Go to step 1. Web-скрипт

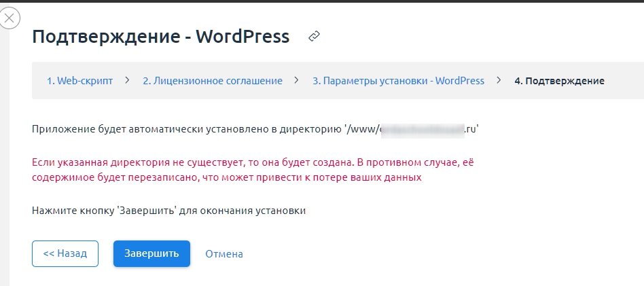tap(79, 81)
